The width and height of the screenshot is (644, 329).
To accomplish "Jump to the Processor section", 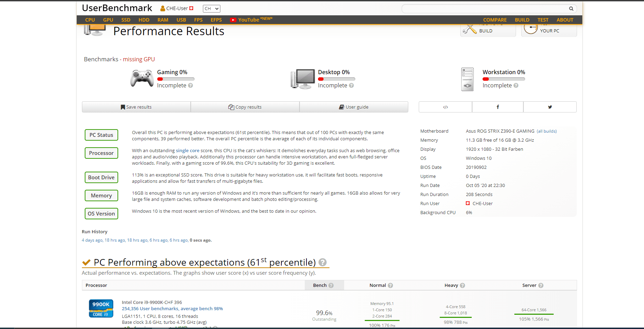I will click(x=101, y=153).
